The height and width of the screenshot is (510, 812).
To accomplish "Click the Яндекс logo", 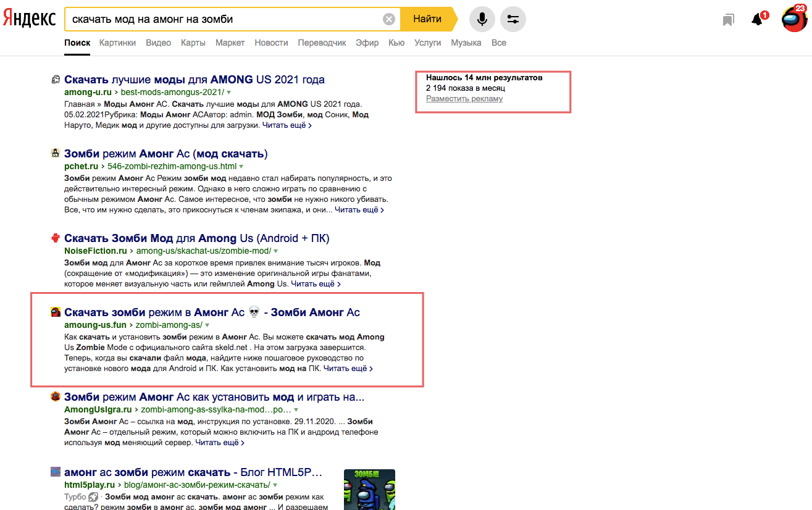I will click(29, 19).
